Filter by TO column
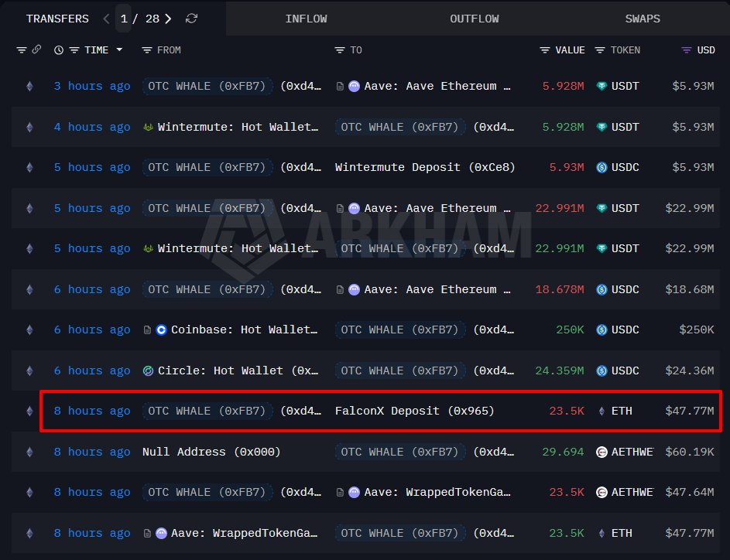Screen dimensions: 730x560 339,50
